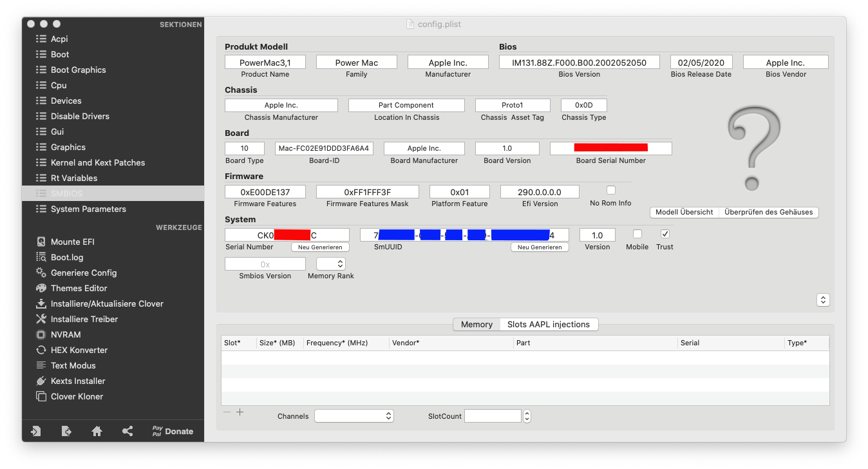868x469 pixels.
Task: Enable the No Rom Info checkbox
Action: click(611, 190)
